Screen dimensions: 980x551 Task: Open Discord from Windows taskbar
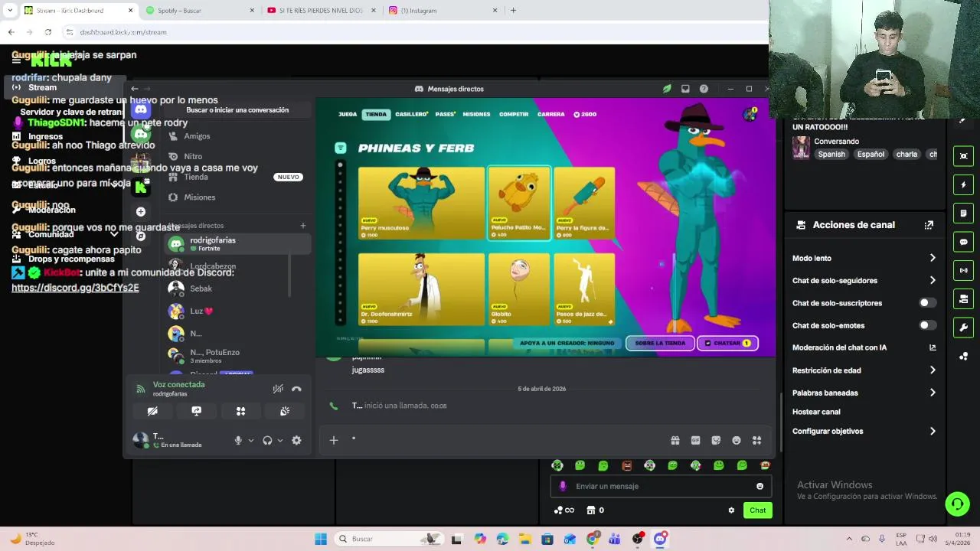(x=660, y=539)
